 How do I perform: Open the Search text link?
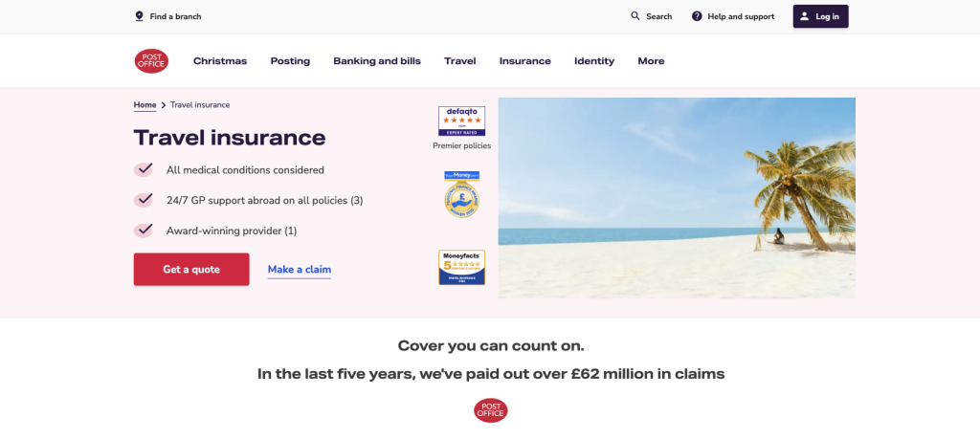pyautogui.click(x=659, y=17)
